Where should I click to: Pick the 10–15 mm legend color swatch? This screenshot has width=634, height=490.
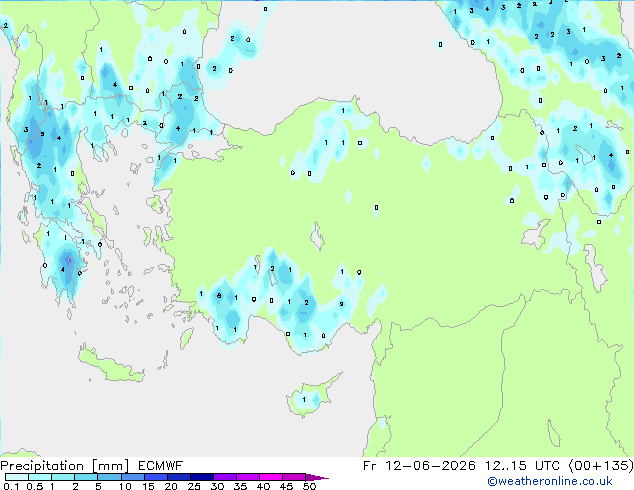(x=132, y=477)
